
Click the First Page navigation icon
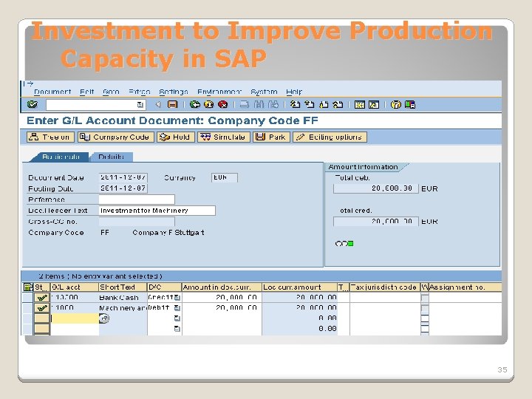click(x=295, y=104)
